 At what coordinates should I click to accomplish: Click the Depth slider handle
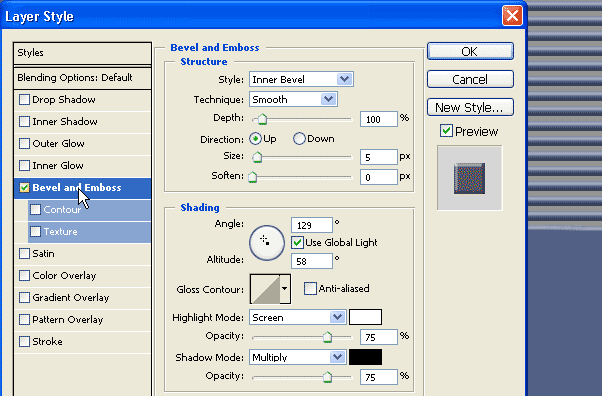coord(262,119)
